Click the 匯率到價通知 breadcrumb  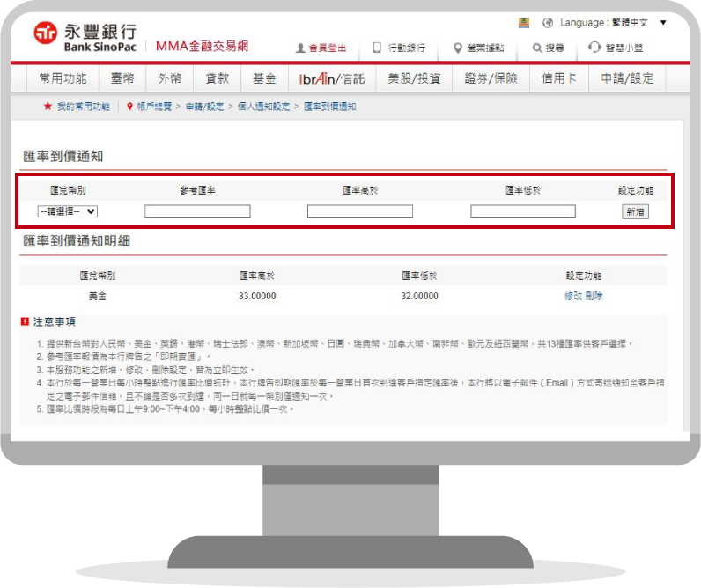(330, 107)
